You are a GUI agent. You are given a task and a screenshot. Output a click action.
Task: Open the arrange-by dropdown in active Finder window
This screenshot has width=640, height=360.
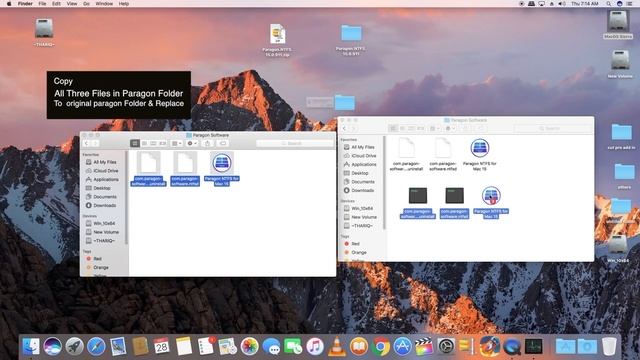(177, 143)
